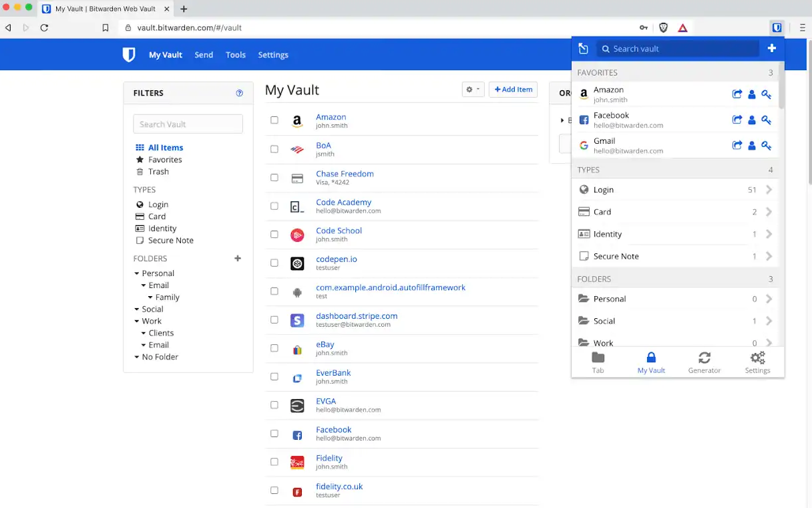Screen dimensions: 812x508
Task: Expand Login type in extension popup
Action: pos(674,190)
